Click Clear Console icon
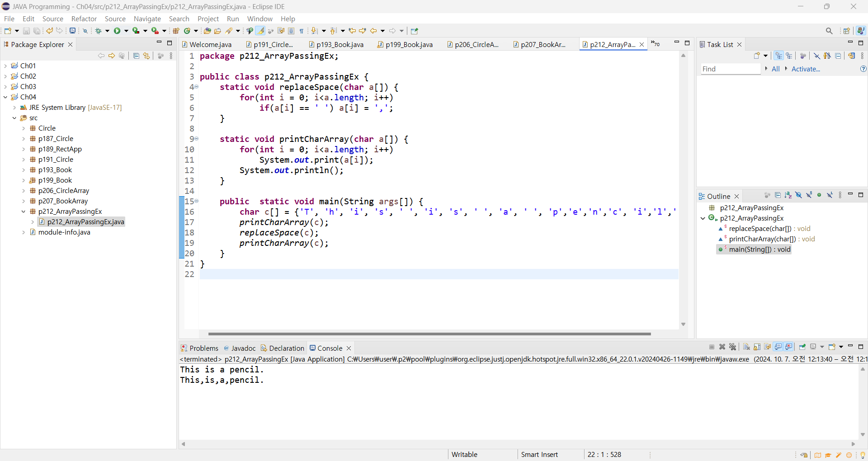 click(746, 347)
